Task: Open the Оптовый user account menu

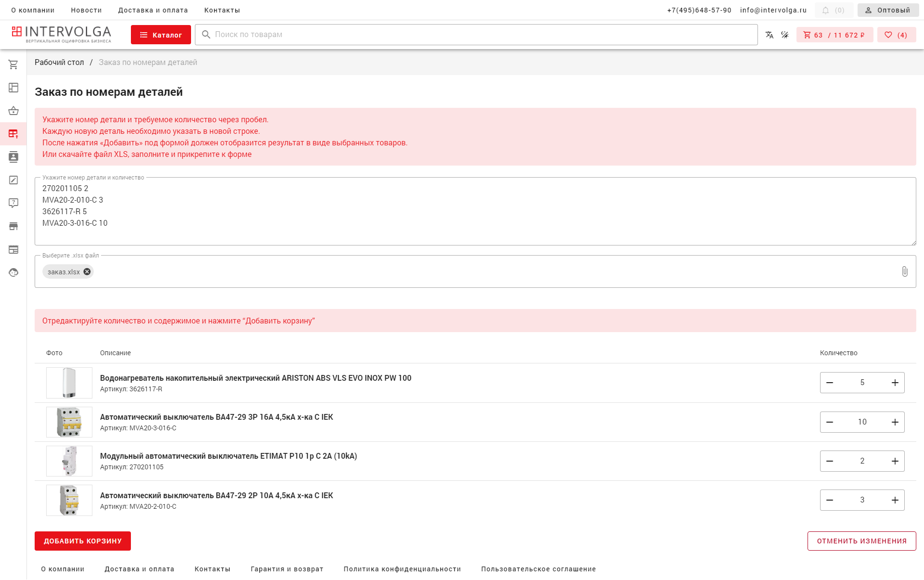Action: pos(888,10)
